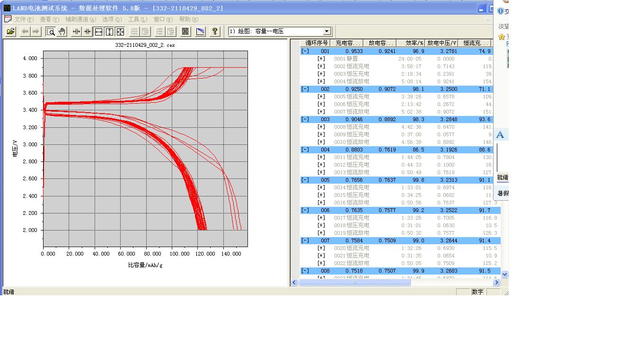Collapse cycle 005 row with [-]
The width and height of the screenshot is (644, 346).
click(x=305, y=180)
